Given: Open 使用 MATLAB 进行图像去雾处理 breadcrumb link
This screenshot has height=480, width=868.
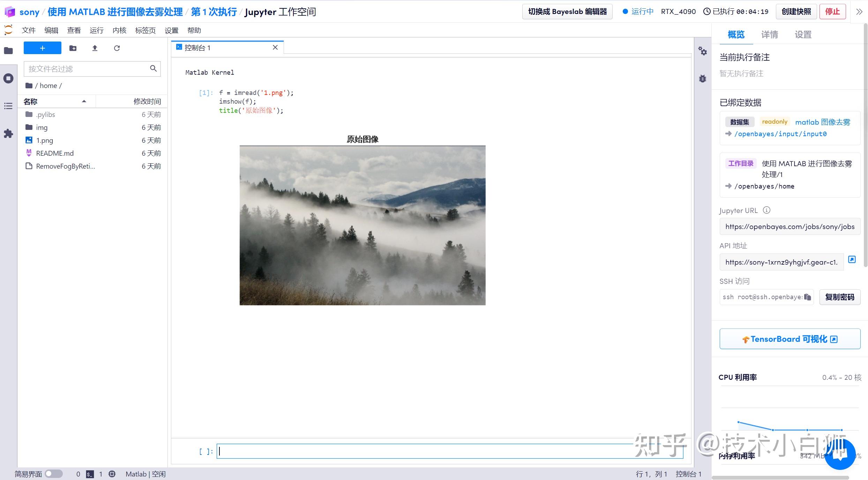Looking at the screenshot, I should [x=115, y=12].
